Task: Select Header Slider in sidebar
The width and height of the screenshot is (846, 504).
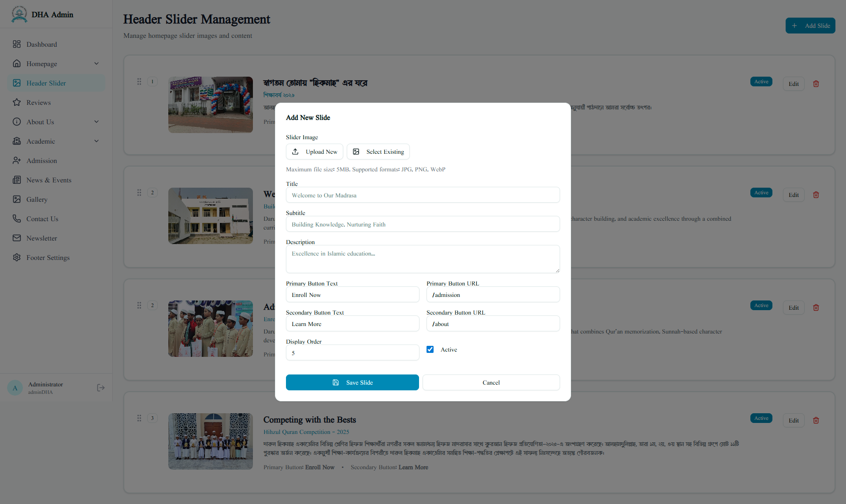Action: point(56,83)
